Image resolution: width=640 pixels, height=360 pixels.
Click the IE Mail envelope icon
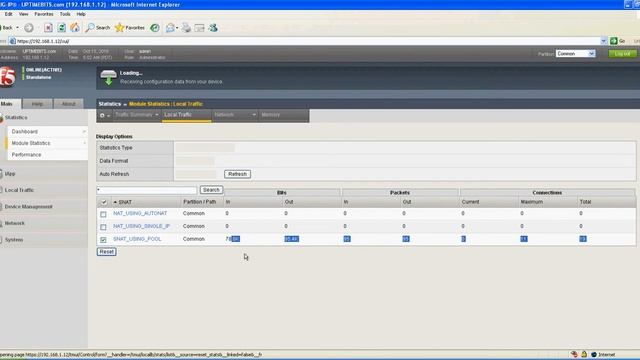point(170,28)
